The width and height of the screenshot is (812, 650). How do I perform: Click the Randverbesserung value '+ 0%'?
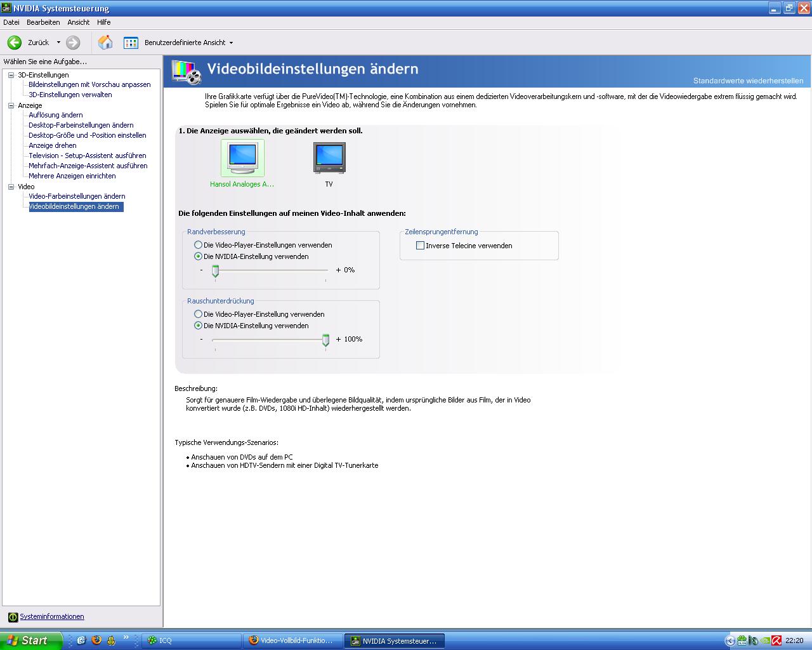[x=345, y=270]
